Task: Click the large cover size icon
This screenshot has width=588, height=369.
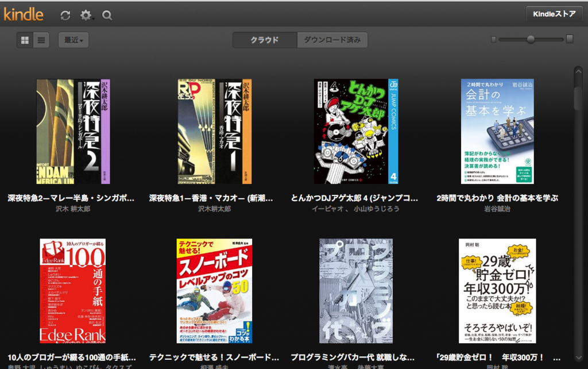Action: click(570, 39)
